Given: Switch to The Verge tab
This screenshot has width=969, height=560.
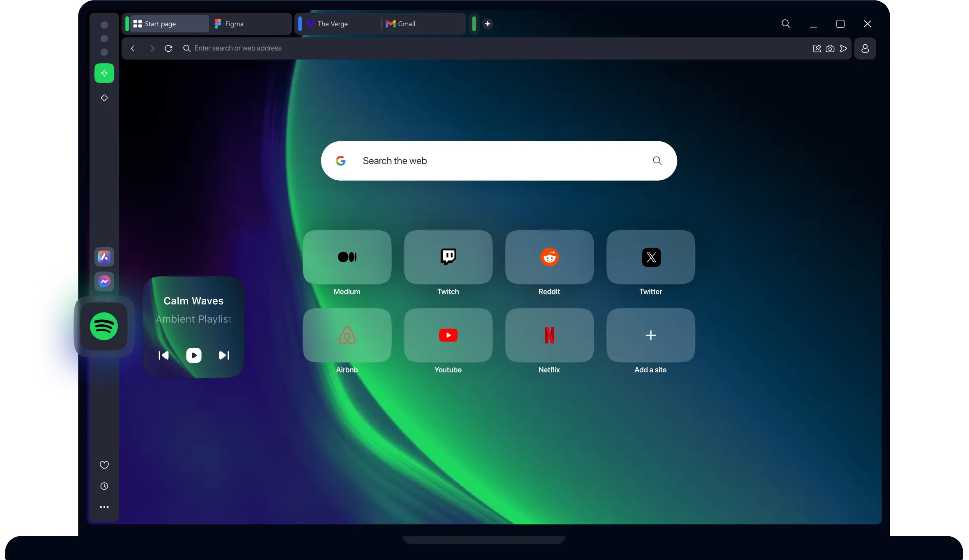Looking at the screenshot, I should pos(342,24).
